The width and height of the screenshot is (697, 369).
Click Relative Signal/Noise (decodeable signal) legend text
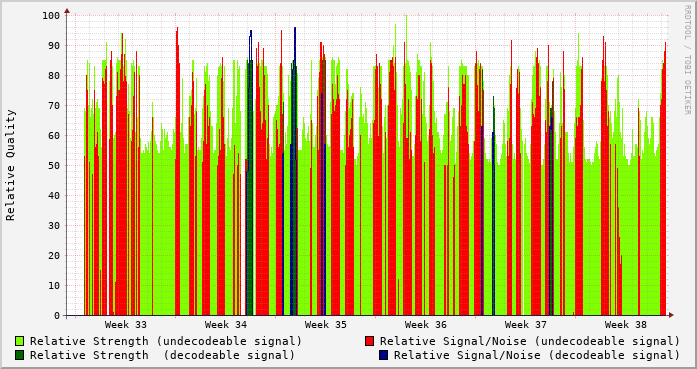[537, 355]
